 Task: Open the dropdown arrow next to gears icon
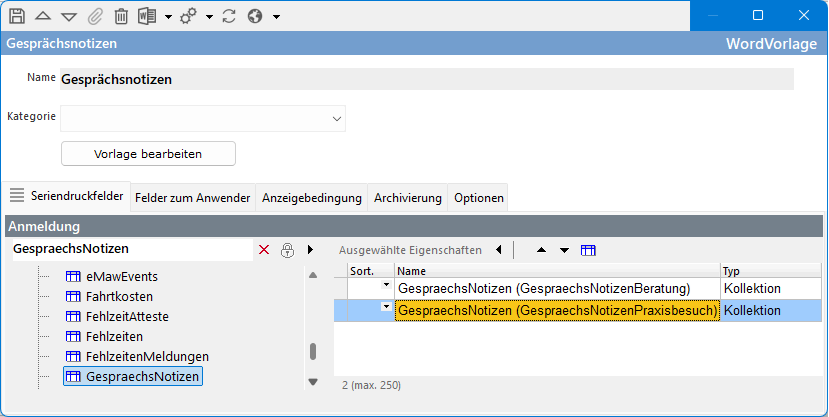209,17
